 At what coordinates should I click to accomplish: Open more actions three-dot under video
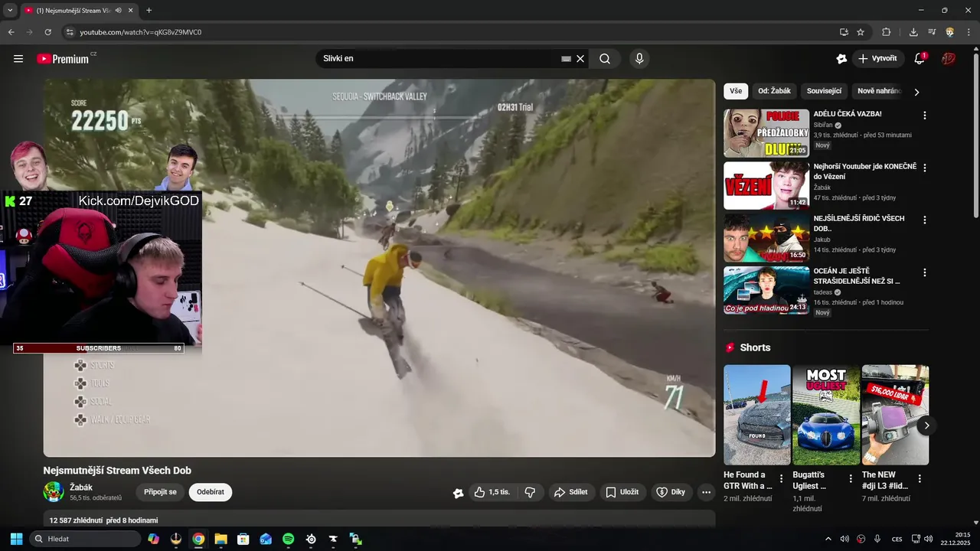(x=706, y=492)
